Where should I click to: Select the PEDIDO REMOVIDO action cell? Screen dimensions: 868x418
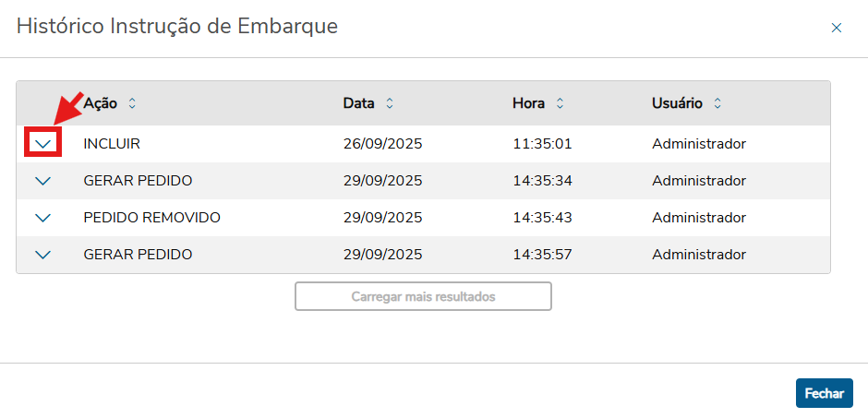[151, 218]
